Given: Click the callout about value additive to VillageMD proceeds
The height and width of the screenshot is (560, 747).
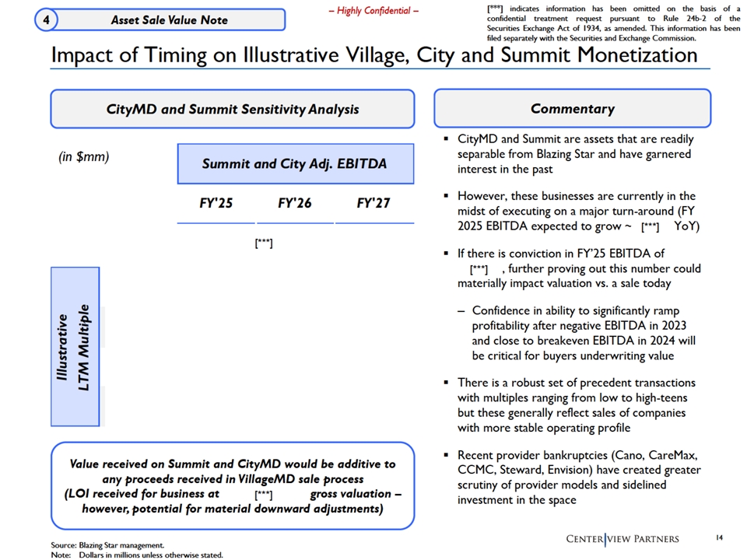Looking at the screenshot, I should point(233,486).
